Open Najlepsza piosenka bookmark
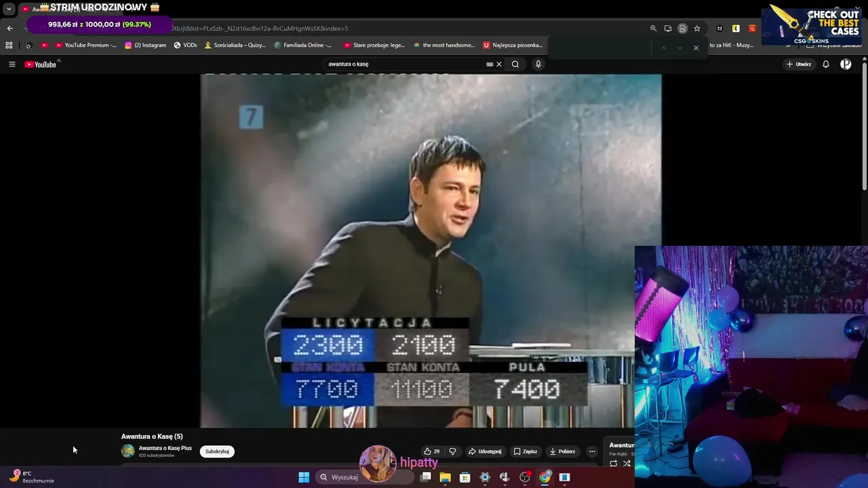 pyautogui.click(x=513, y=45)
